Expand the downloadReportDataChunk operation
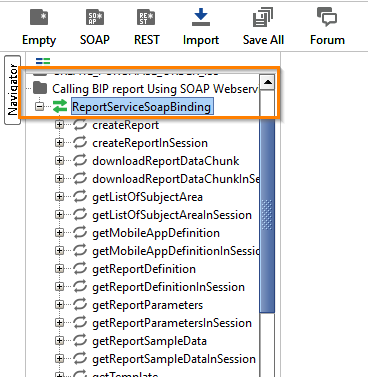368x377 pixels. point(59,161)
